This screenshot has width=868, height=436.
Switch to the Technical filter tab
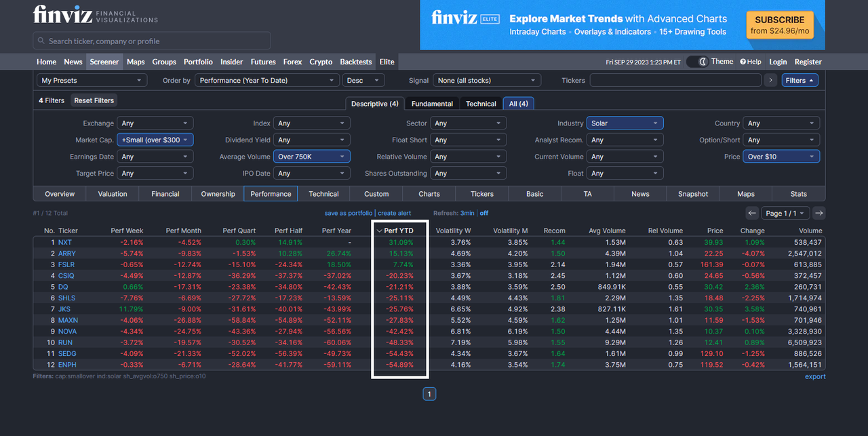(x=481, y=104)
